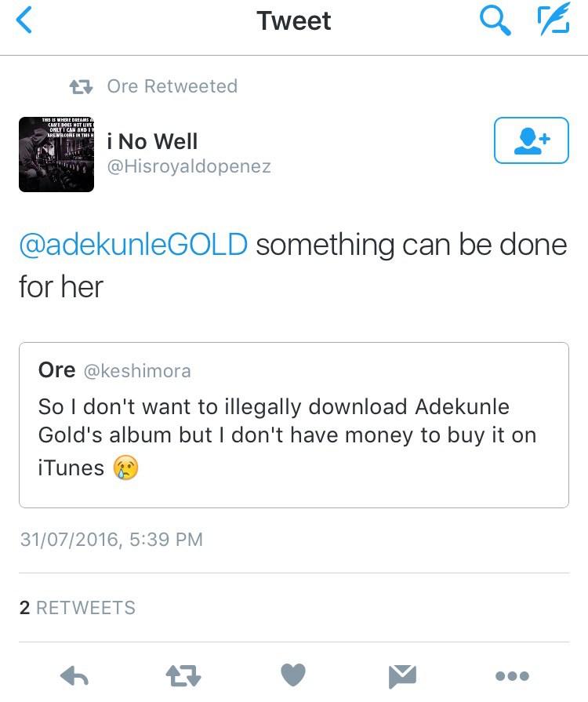Open the quoted tweet by Ore
This screenshot has width=588, height=702.
tap(293, 424)
